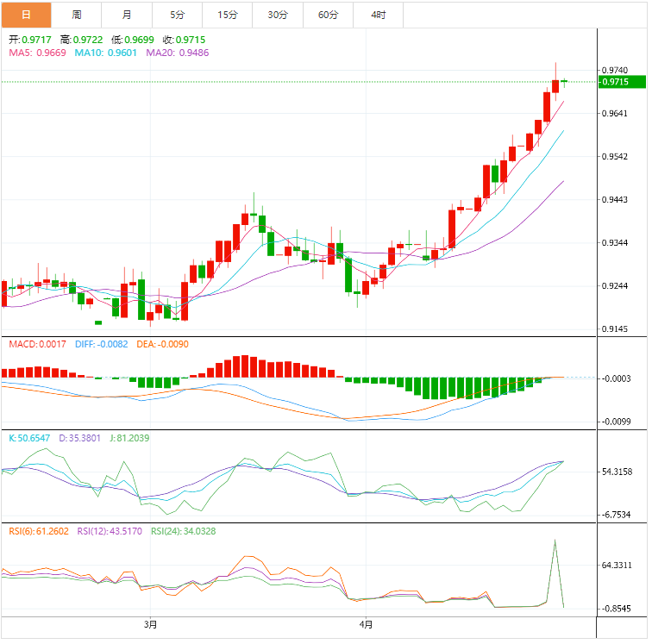Select the 日 daily chart tab
The width and height of the screenshot is (652, 644).
coord(26,15)
